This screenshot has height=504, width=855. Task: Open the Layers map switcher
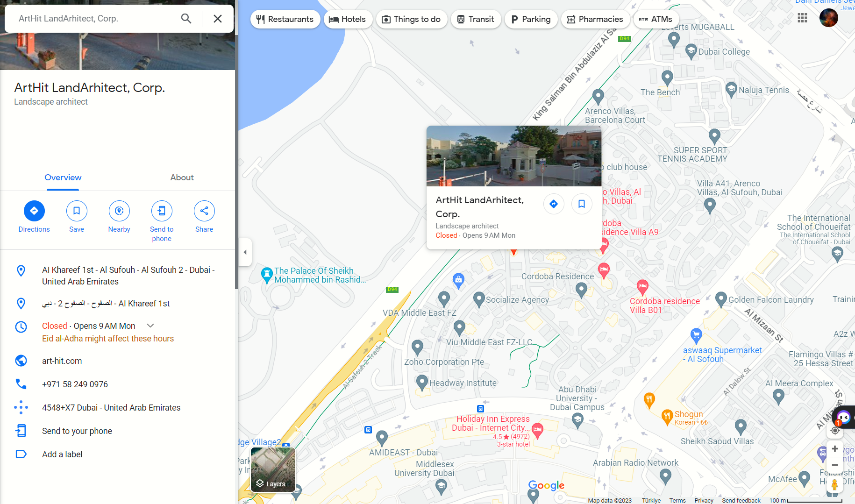point(273,470)
